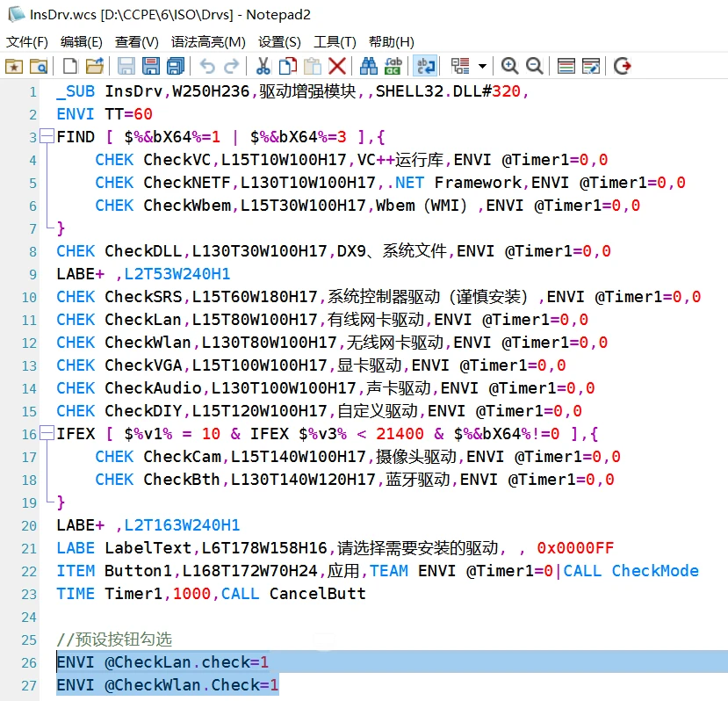Click on text SHELL32.DLL#320
The image size is (728, 701).
coord(448,91)
